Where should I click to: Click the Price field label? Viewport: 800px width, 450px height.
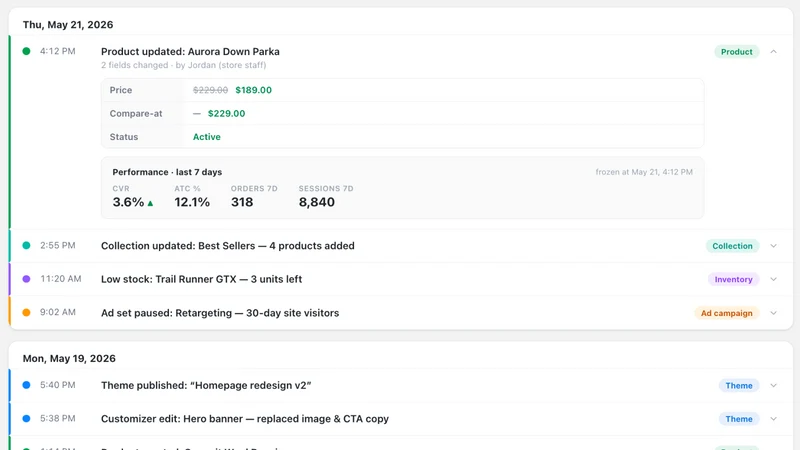121,90
